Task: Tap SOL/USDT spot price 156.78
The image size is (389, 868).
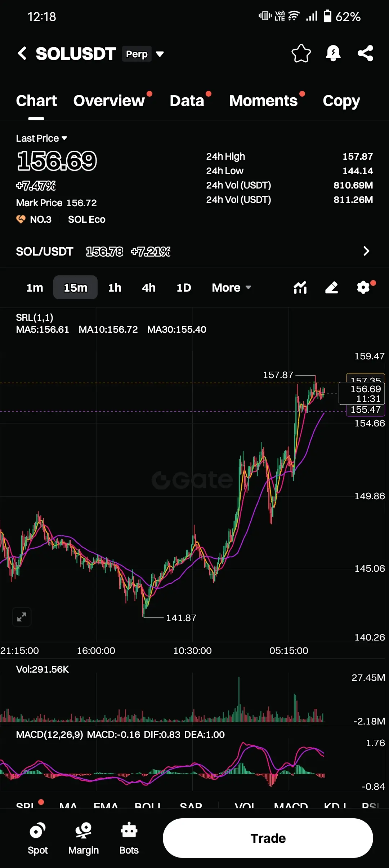Action: pos(104,252)
